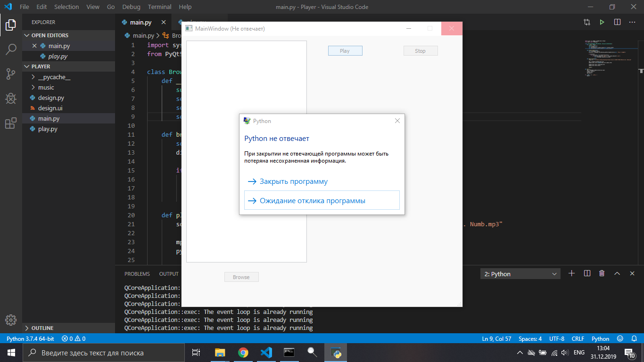Image resolution: width=644 pixels, height=362 pixels.
Task: Close main.py editor tab
Action: [164, 22]
